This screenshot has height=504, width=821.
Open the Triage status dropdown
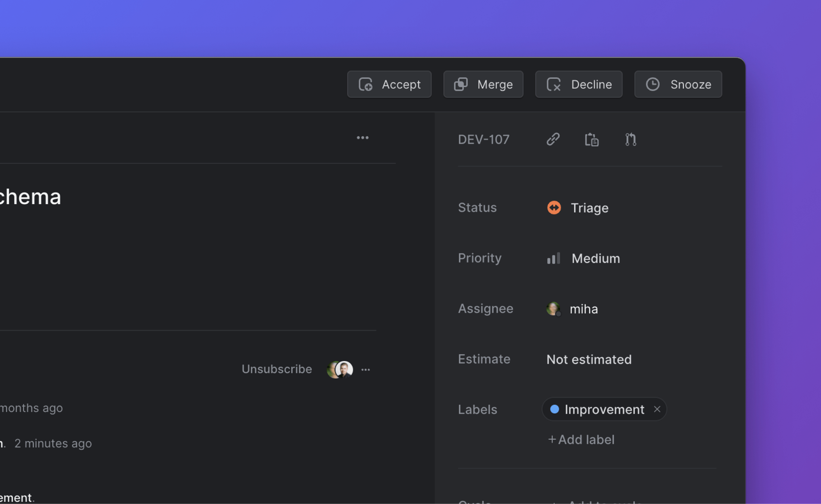[x=589, y=208]
